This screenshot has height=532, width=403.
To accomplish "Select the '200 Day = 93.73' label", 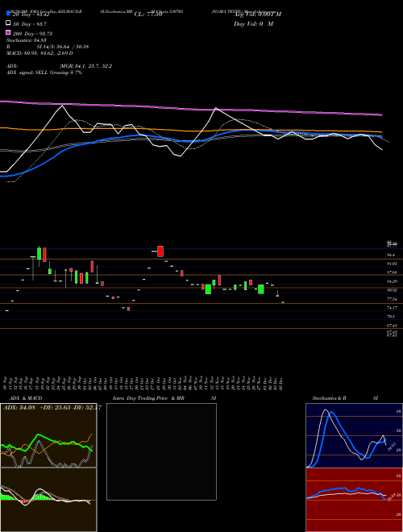I will click(32, 34).
